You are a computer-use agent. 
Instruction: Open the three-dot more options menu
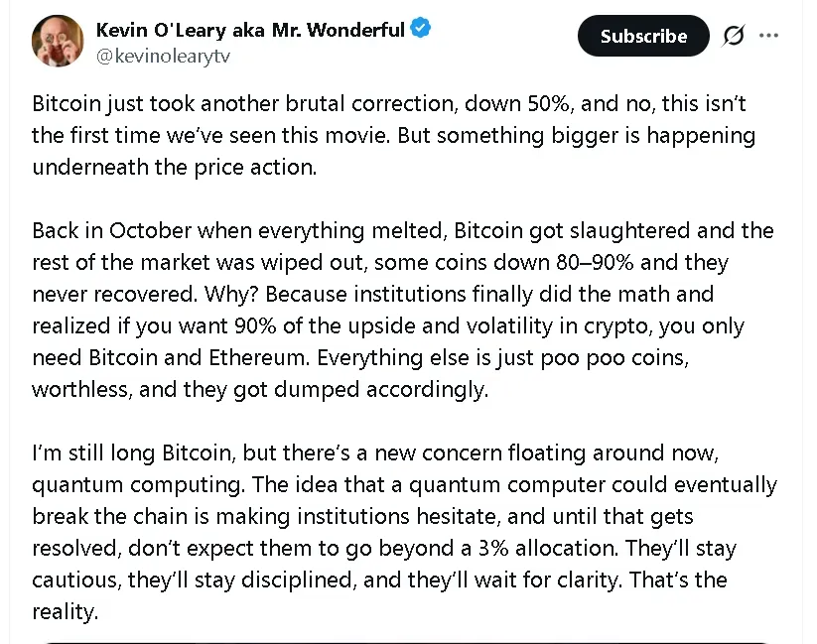pyautogui.click(x=769, y=36)
